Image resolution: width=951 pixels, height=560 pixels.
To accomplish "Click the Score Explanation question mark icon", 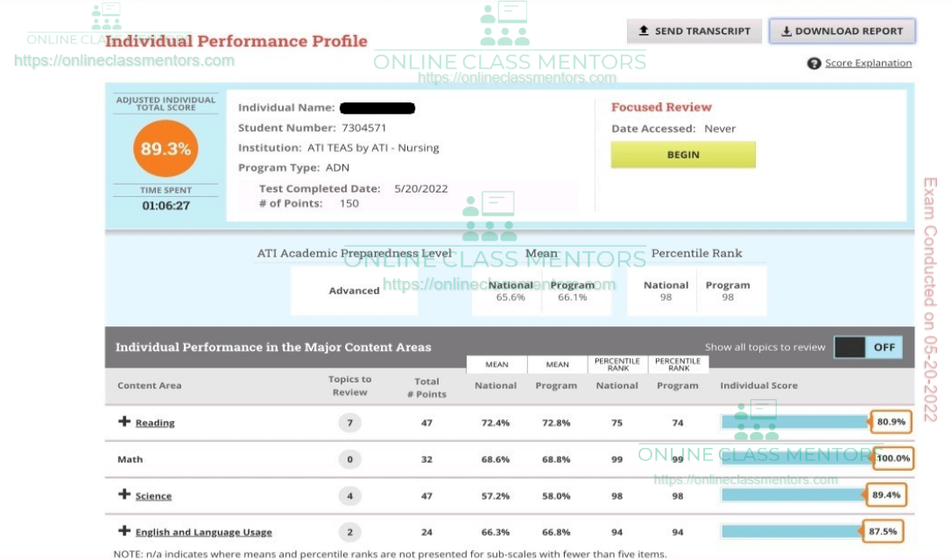I will coord(814,63).
